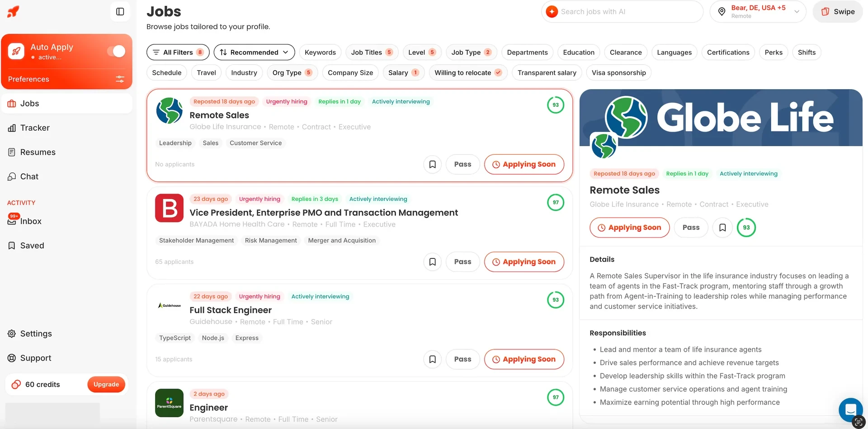Click the Guidehouse company logo

coord(170,305)
